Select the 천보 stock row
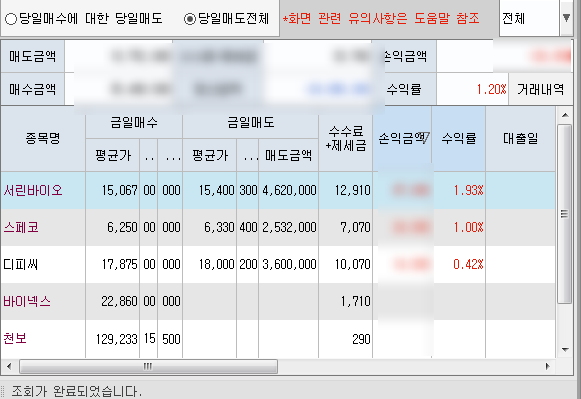The width and height of the screenshot is (581, 399). click(x=278, y=339)
